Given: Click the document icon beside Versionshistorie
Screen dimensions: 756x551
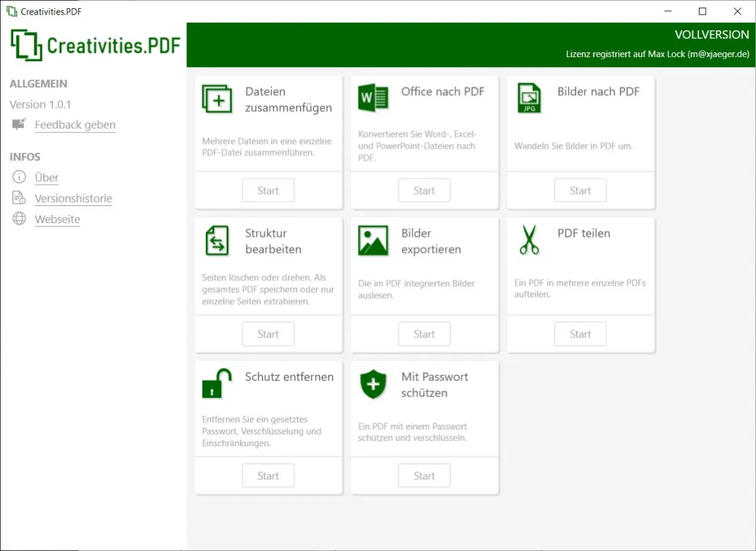Looking at the screenshot, I should pyautogui.click(x=19, y=198).
